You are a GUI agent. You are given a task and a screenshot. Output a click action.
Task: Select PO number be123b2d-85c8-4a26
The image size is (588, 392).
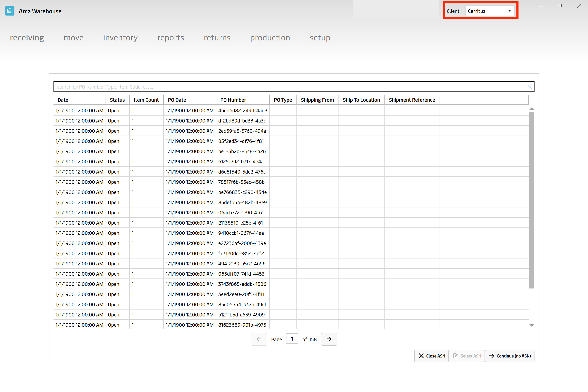[242, 151]
